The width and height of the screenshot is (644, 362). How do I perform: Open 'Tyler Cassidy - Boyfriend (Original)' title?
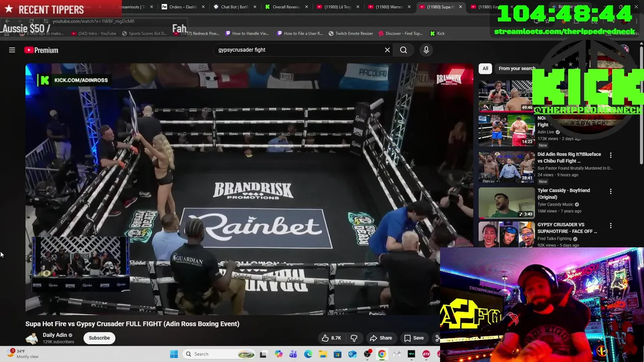click(x=563, y=194)
